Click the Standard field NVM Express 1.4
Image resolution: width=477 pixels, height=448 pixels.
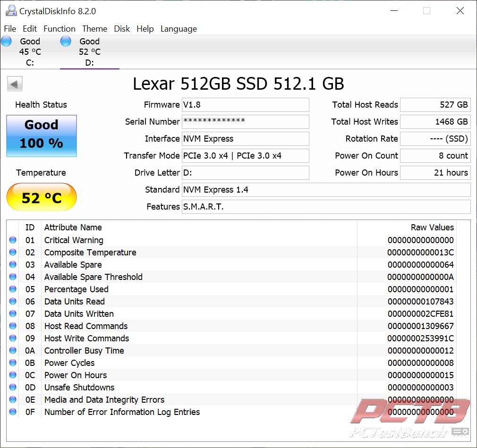pos(326,190)
